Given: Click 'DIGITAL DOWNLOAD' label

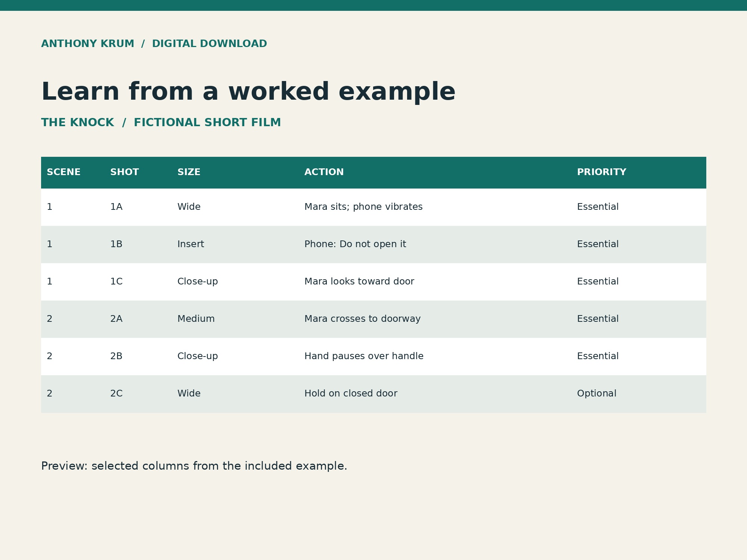Looking at the screenshot, I should [210, 44].
